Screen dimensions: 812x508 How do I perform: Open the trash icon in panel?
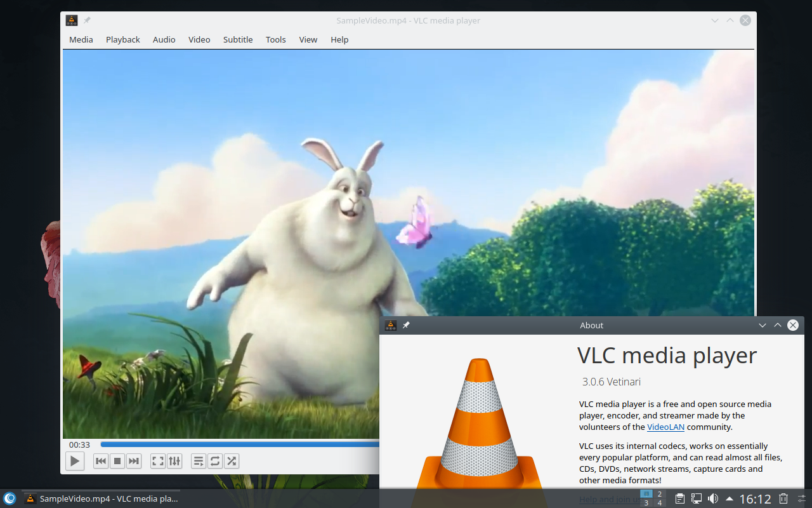point(783,498)
